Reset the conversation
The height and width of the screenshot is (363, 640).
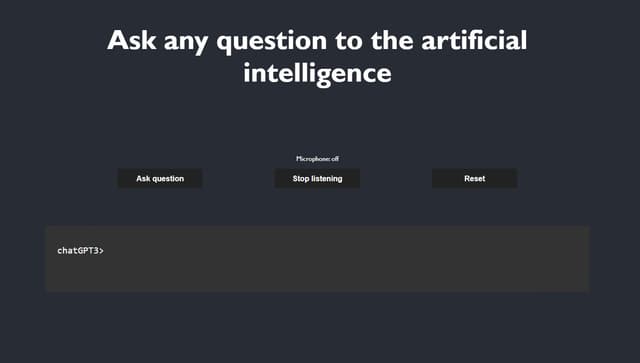475,178
